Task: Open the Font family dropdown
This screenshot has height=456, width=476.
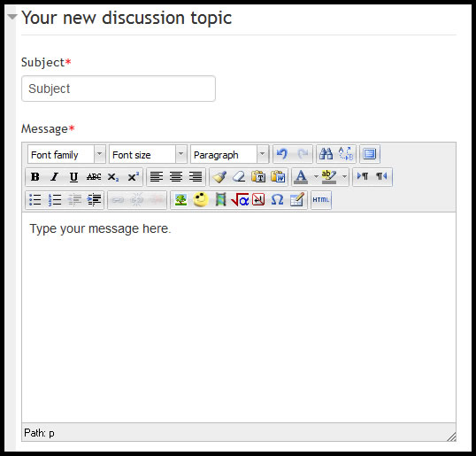Action: pyautogui.click(x=66, y=154)
